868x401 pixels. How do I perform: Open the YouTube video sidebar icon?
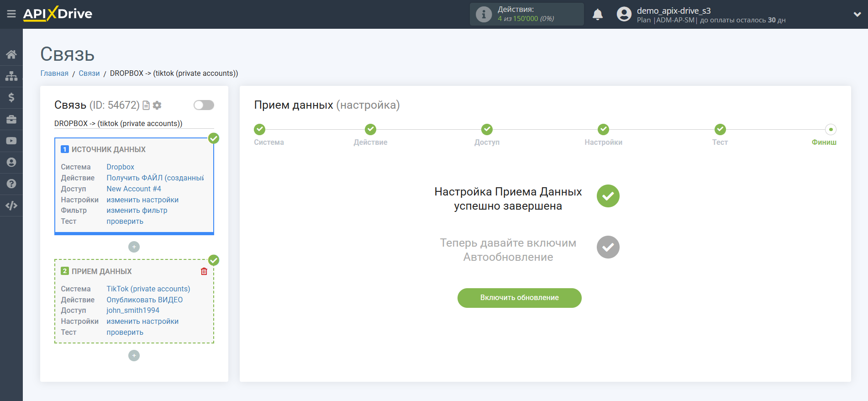(x=11, y=141)
